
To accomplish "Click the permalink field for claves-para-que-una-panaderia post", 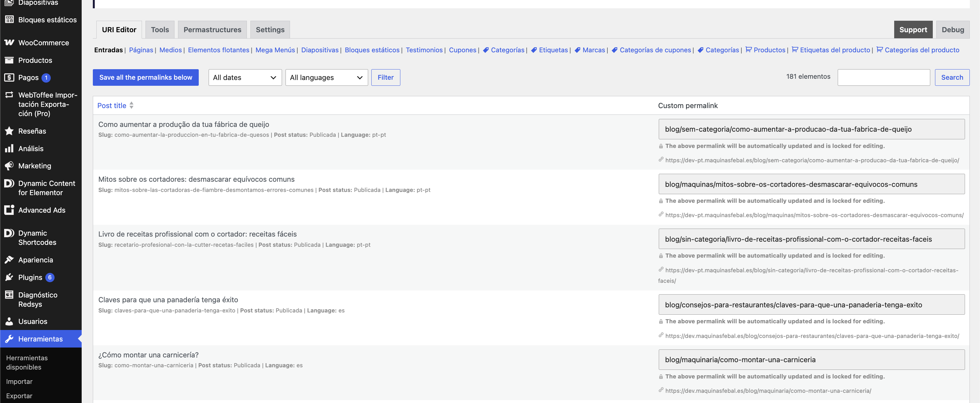I will (812, 305).
